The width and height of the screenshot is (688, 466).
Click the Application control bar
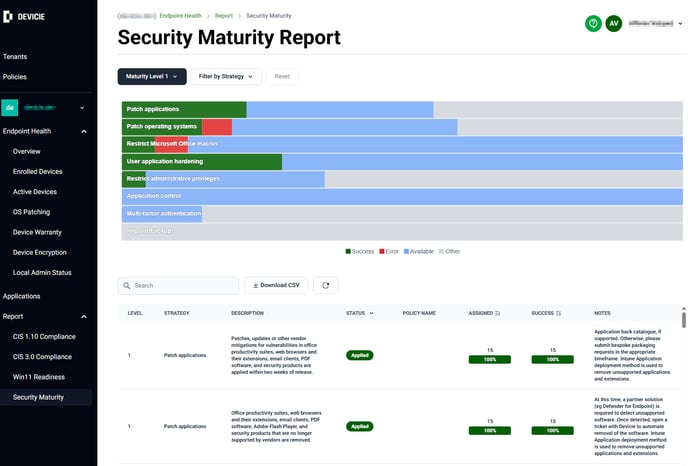[402, 196]
